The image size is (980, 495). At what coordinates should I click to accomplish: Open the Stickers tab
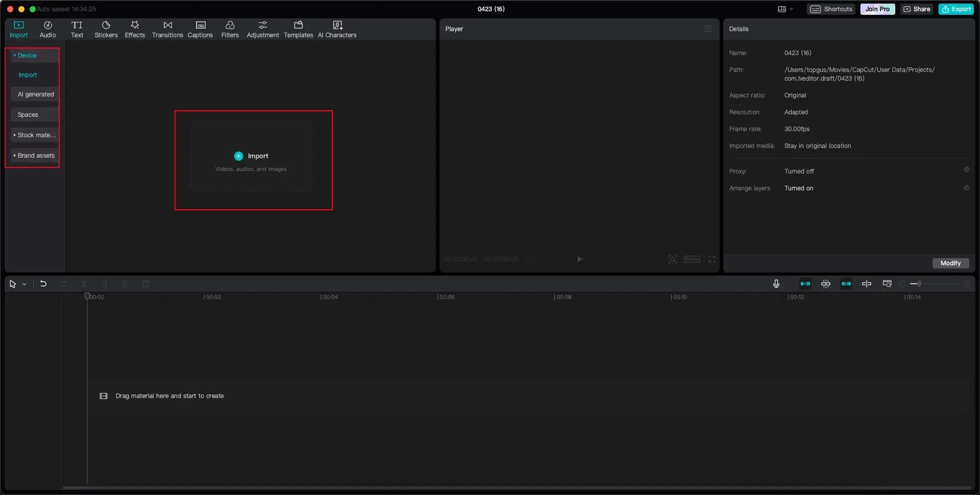point(106,30)
